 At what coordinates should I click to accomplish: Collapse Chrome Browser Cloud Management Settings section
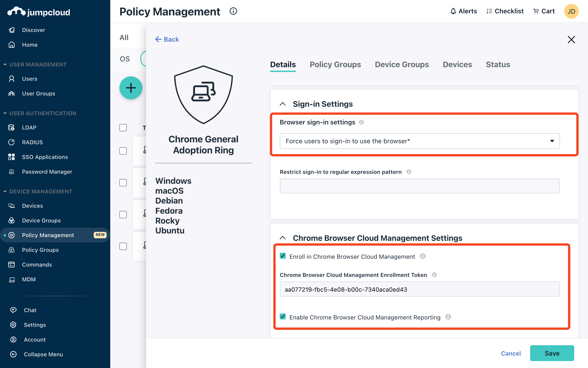[283, 238]
